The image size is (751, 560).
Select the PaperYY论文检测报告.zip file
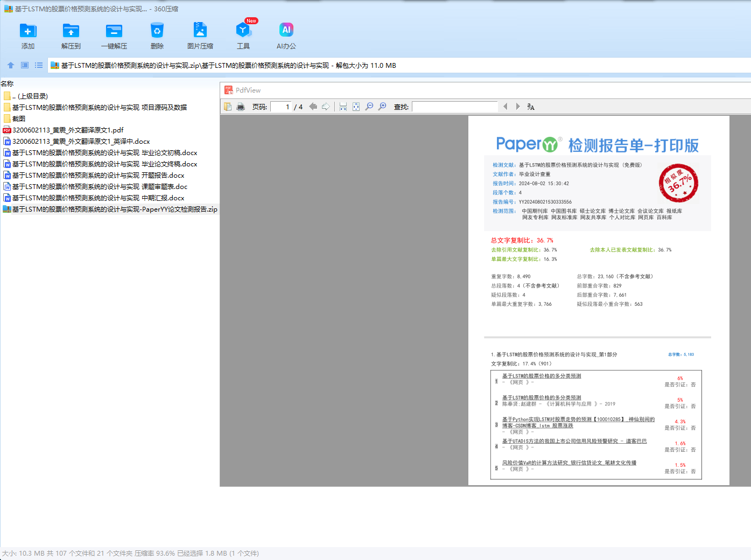coord(110,209)
